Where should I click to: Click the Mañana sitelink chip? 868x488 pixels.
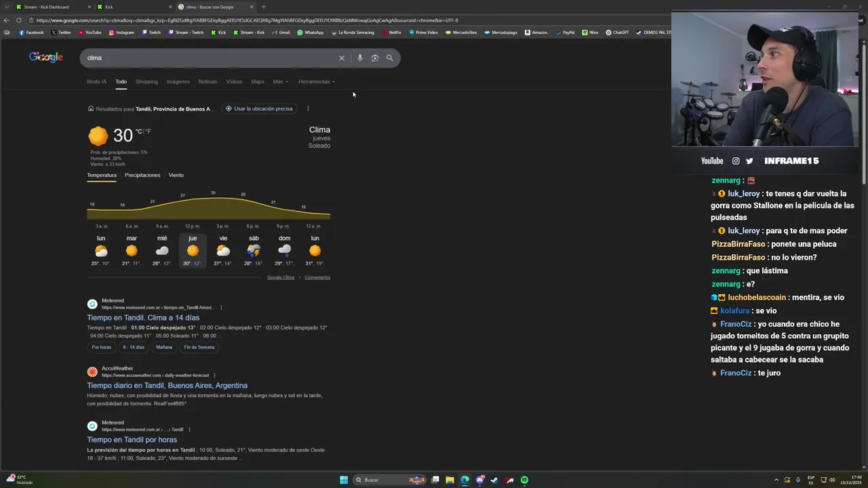pyautogui.click(x=164, y=347)
